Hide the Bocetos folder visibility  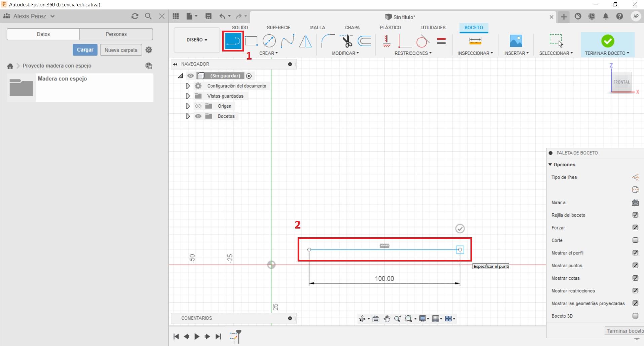pyautogui.click(x=198, y=116)
